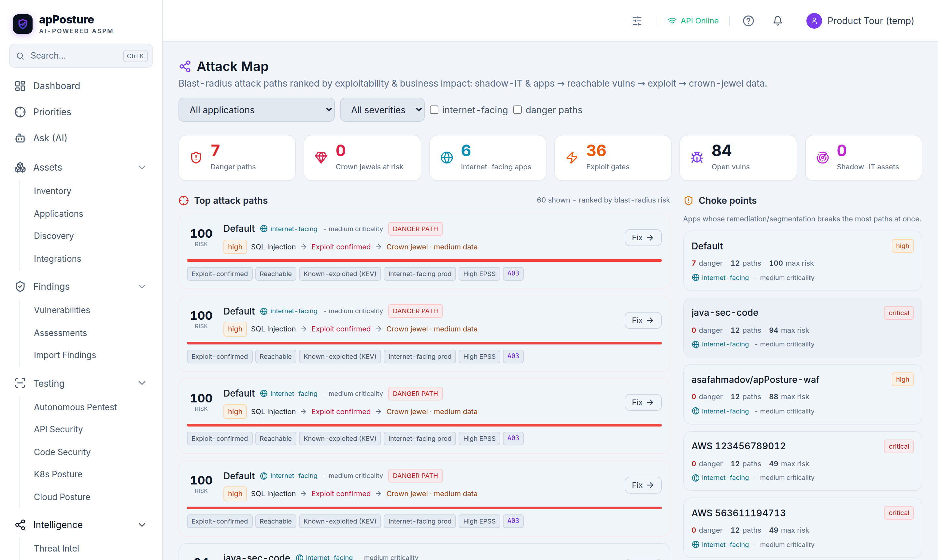Screen dimensions: 938x560
Task: Open the help question mark icon
Action: pos(748,21)
